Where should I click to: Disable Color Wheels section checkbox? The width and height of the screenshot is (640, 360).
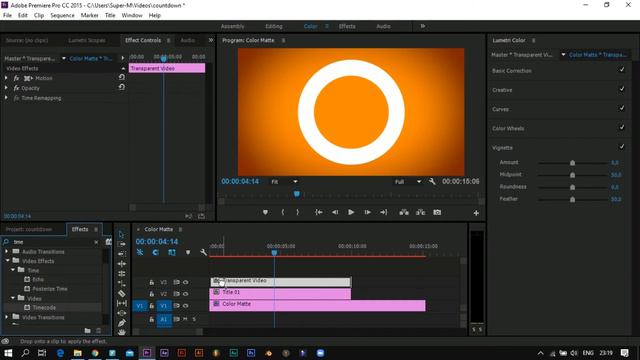coord(622,127)
